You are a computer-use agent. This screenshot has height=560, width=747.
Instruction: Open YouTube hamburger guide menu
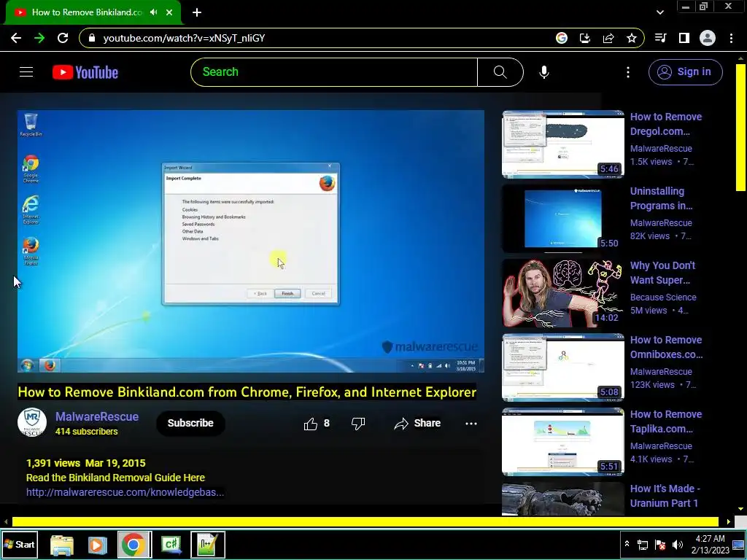point(26,72)
